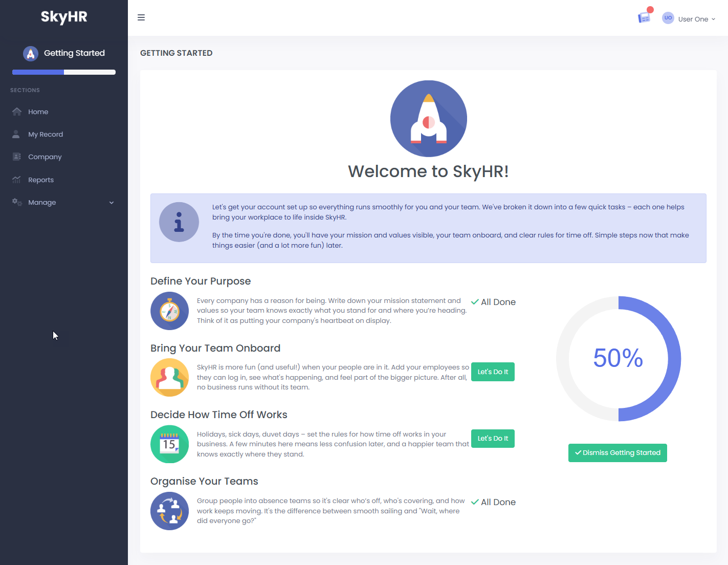Screen dimensions: 728x565
Task: Click the Bring Your Team Onboard people icon
Action: click(x=169, y=378)
